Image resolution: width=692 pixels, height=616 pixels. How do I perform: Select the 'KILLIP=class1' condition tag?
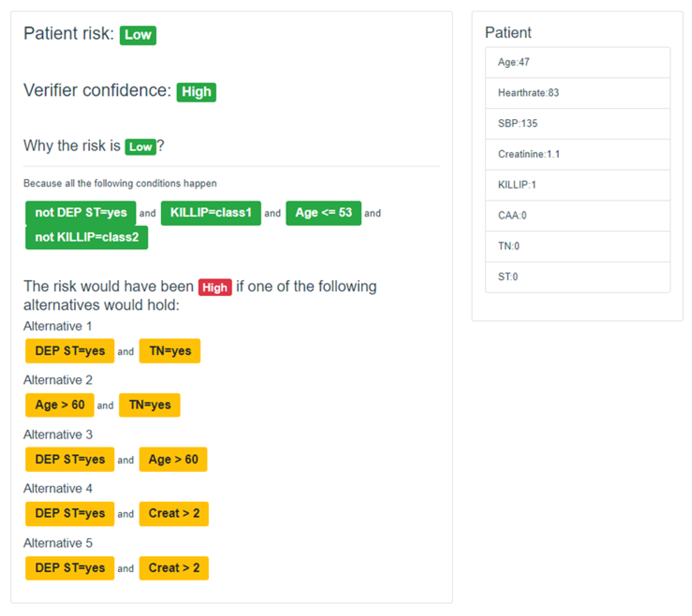tap(211, 213)
